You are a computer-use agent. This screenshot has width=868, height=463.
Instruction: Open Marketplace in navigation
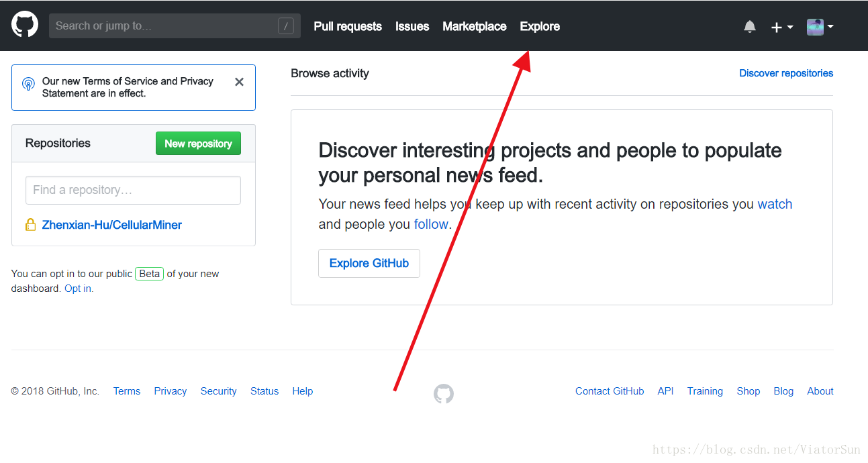coord(475,27)
